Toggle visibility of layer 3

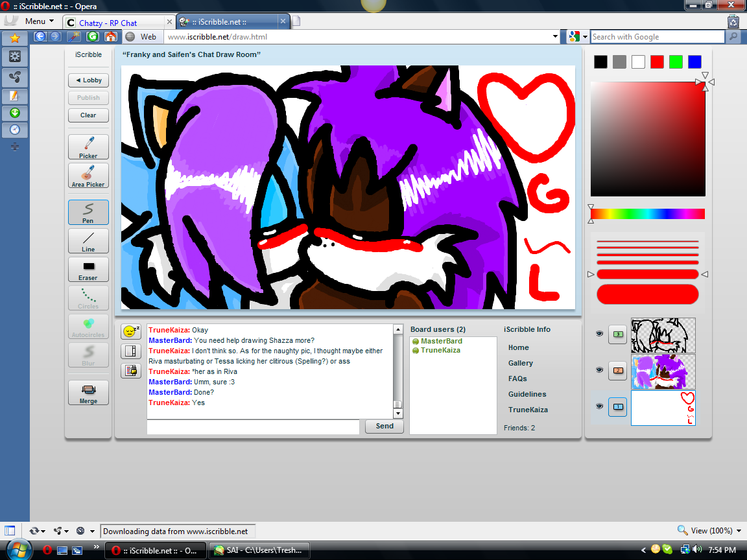[599, 334]
